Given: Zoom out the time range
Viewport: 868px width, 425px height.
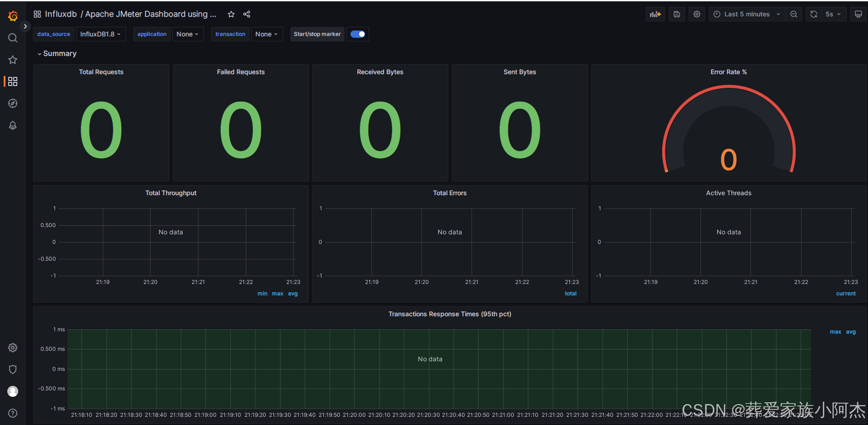Looking at the screenshot, I should (x=794, y=14).
